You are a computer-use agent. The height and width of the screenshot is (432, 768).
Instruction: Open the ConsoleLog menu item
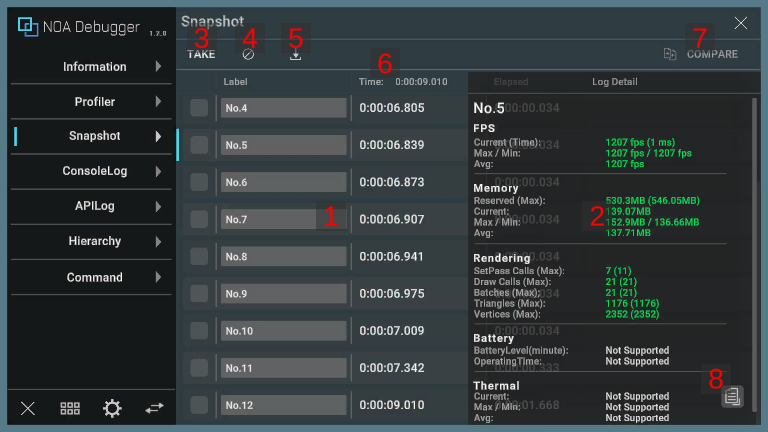(95, 172)
